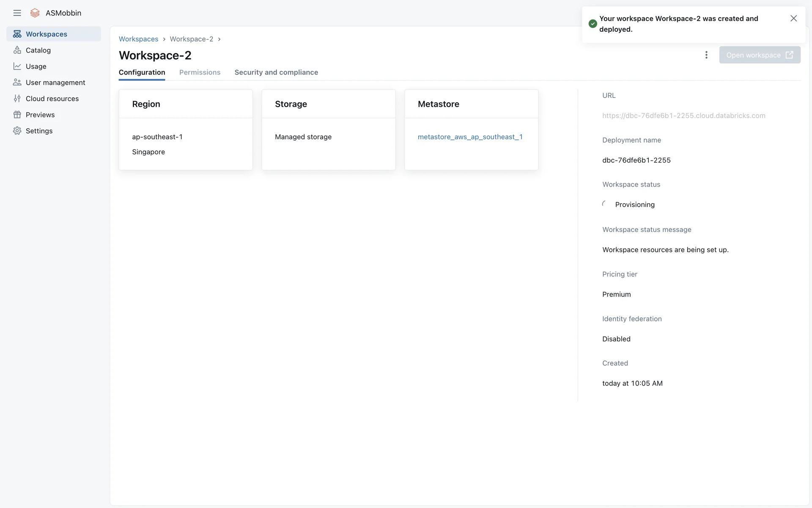
Task: Click the User management people icon
Action: click(x=17, y=82)
